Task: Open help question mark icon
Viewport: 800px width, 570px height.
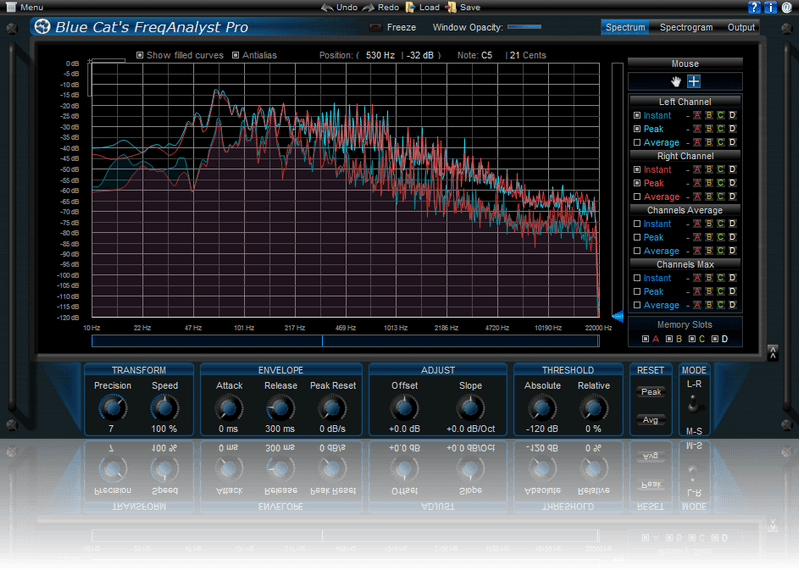Action: (x=754, y=7)
